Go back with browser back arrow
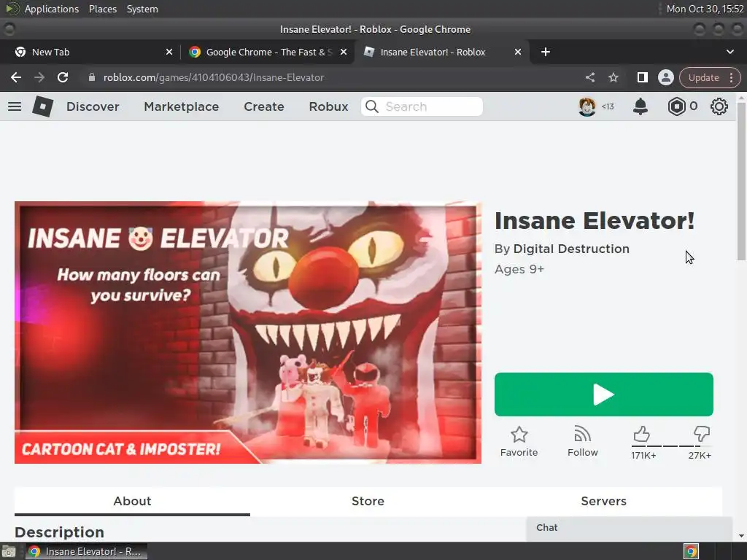Viewport: 747px width, 560px height. coord(16,77)
